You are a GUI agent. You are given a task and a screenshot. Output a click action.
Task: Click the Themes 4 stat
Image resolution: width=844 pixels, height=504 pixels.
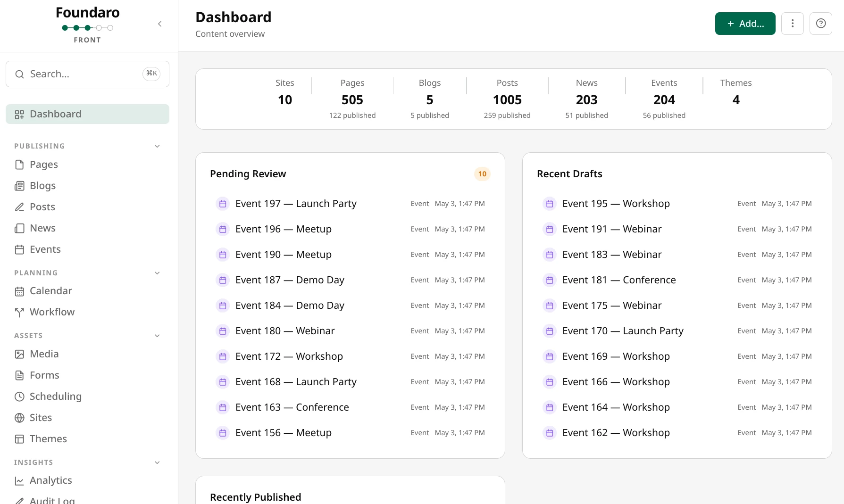click(x=736, y=92)
